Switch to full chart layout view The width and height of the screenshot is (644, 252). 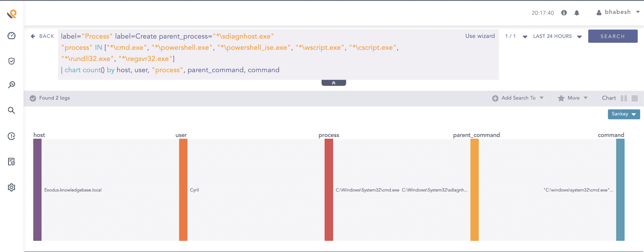[635, 98]
